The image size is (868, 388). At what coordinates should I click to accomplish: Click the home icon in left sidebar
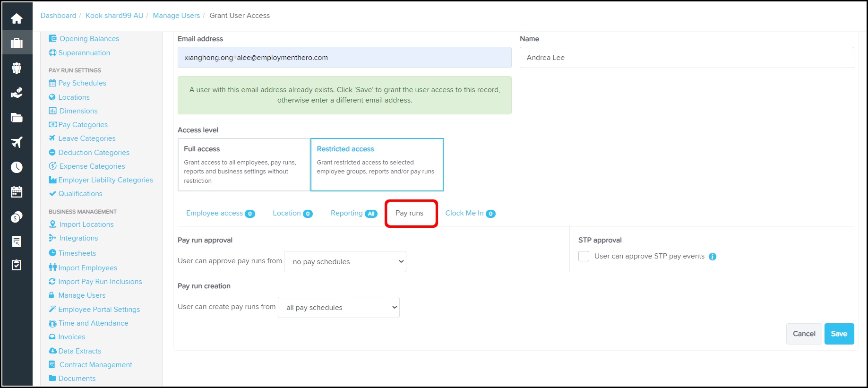point(17,18)
